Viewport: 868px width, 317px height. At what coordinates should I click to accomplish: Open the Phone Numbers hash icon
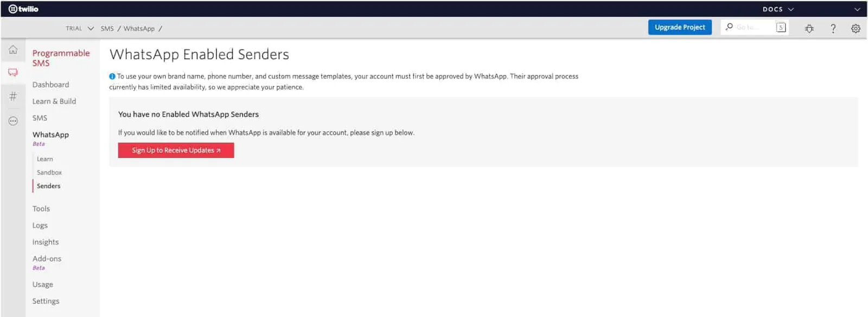point(13,96)
